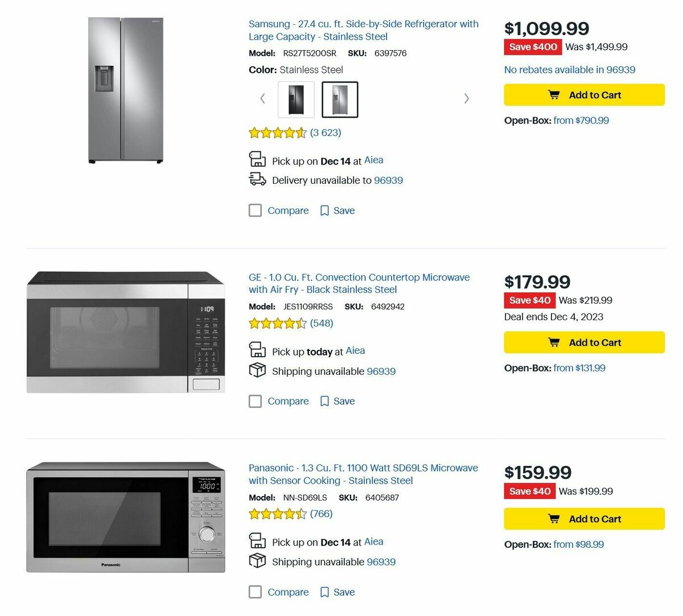Click the shipping box icon for the Panasonic microwave
Image resolution: width=683 pixels, height=616 pixels.
(x=257, y=561)
